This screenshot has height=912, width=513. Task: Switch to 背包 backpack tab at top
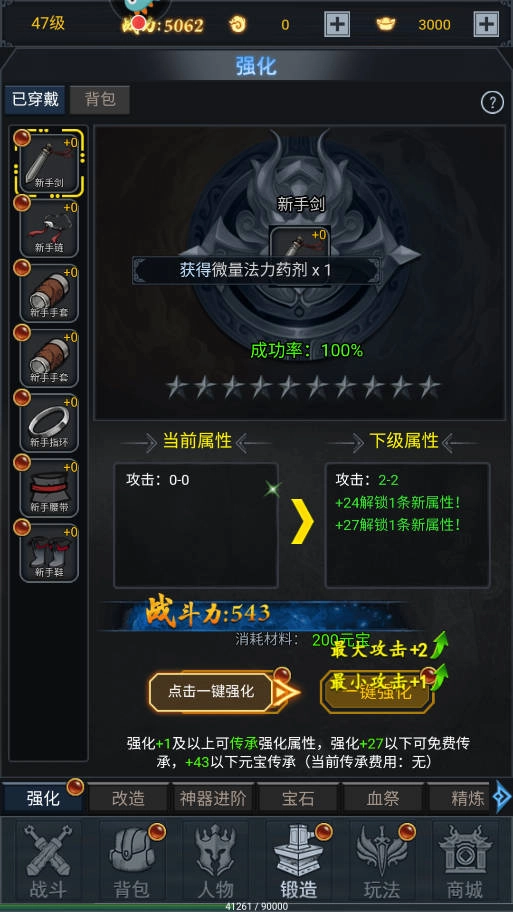pos(100,99)
